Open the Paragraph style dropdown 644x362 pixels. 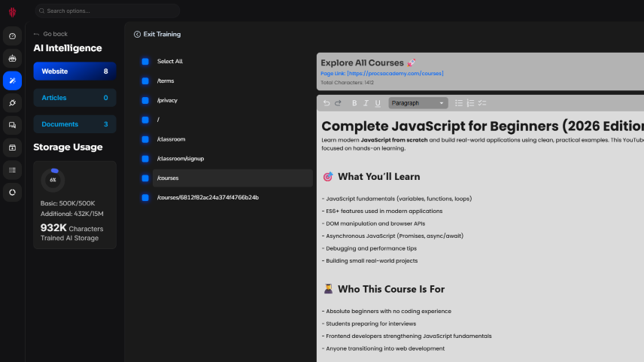tap(418, 103)
